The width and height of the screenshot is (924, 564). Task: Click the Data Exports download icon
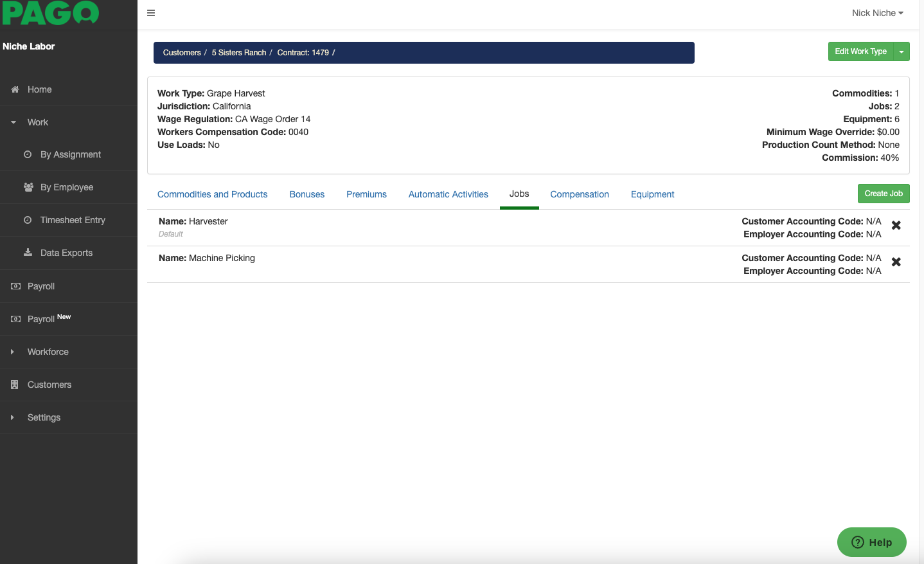(x=28, y=253)
